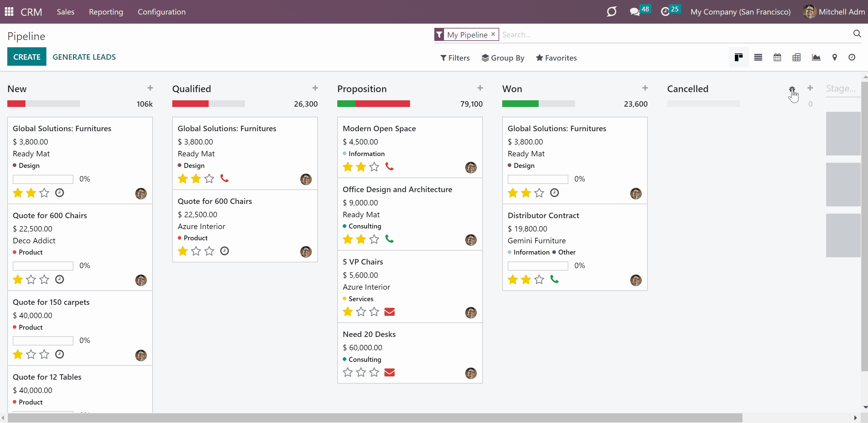868x423 pixels.
Task: Open the calendar view
Action: [x=777, y=58]
